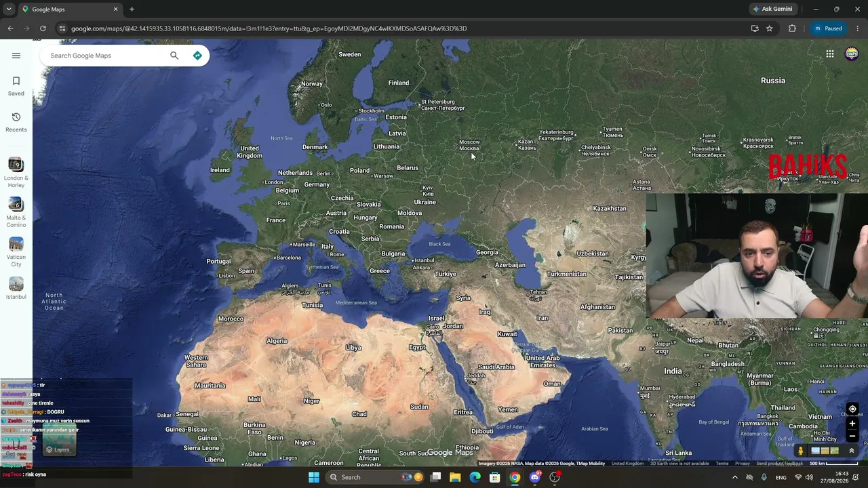The image size is (868, 488).
Task: Open the Vatican City recent item
Action: tap(16, 252)
